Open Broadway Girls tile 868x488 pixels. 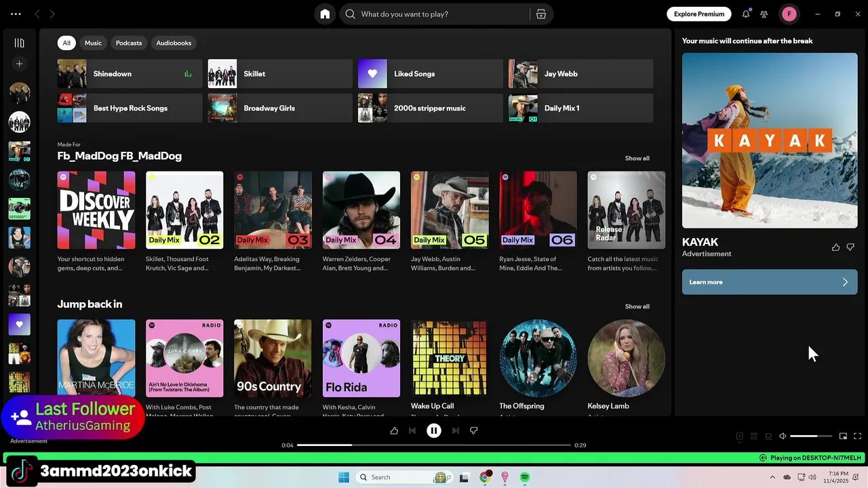(x=280, y=108)
